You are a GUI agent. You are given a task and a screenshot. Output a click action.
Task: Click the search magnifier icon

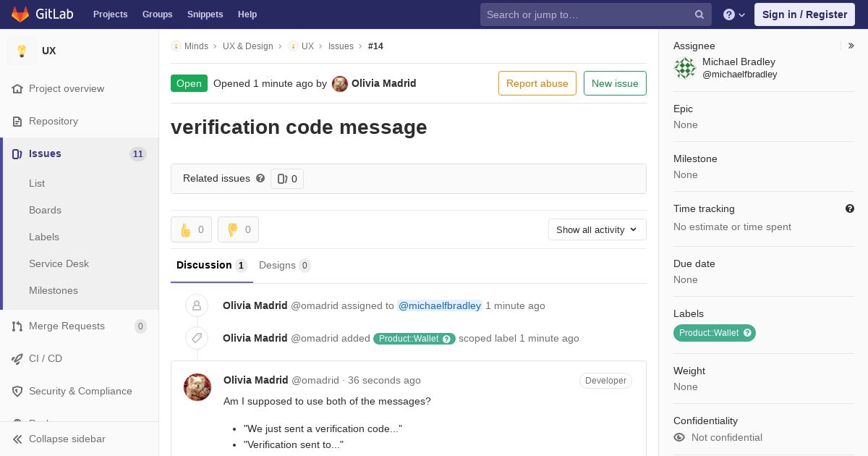tap(699, 14)
